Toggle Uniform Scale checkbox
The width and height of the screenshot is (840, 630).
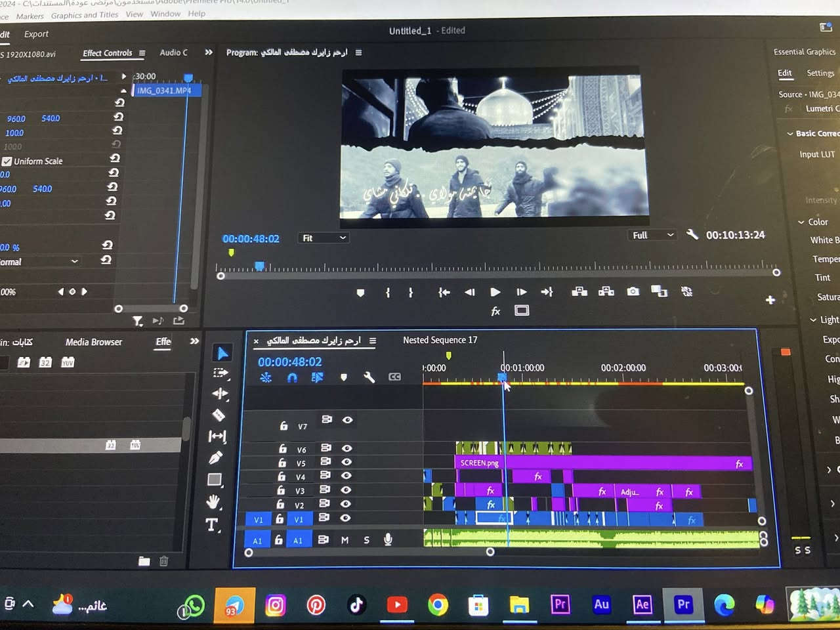coord(7,161)
